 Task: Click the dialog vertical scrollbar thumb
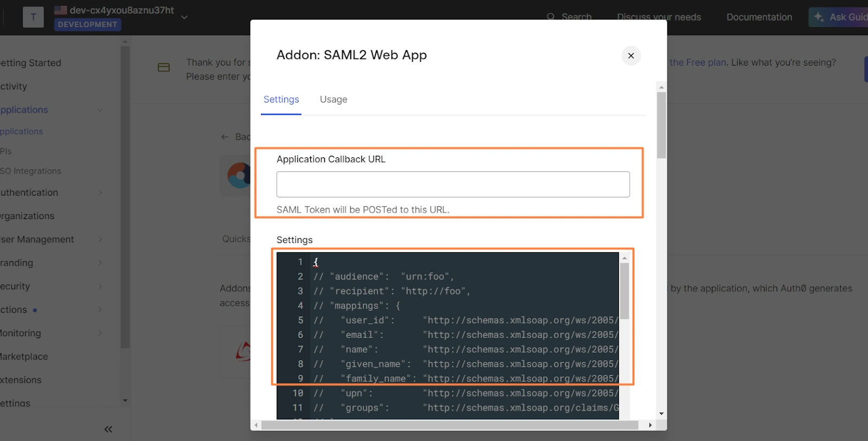(661, 125)
